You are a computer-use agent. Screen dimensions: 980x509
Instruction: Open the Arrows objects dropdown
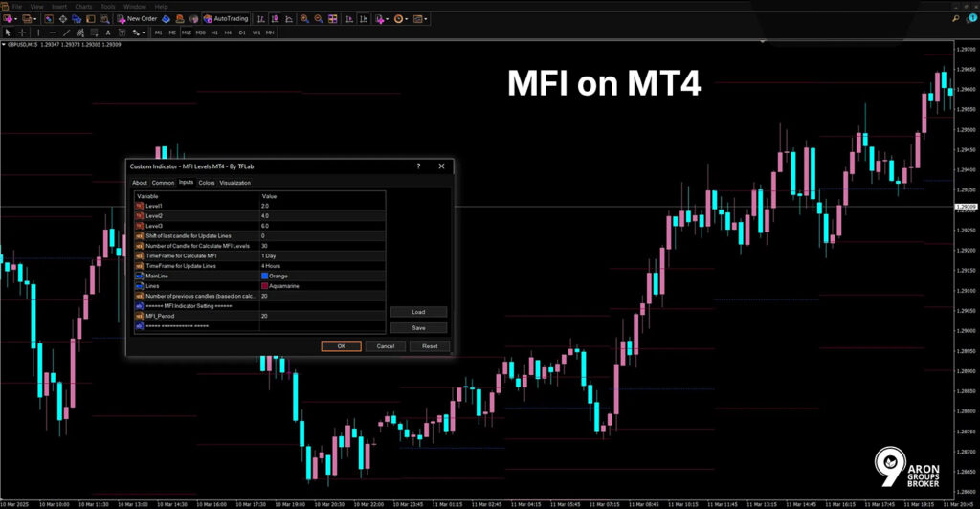pos(138,33)
